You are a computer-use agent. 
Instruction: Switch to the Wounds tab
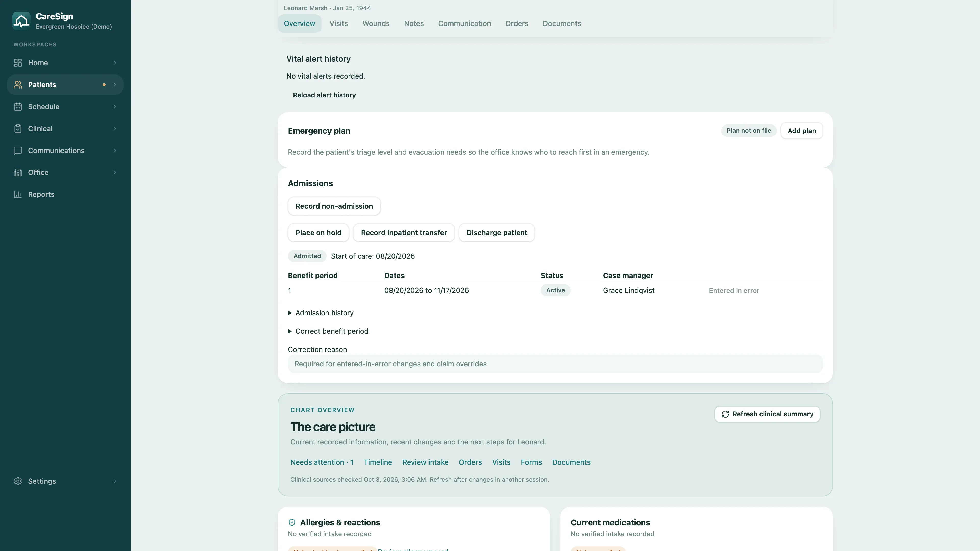tap(376, 23)
